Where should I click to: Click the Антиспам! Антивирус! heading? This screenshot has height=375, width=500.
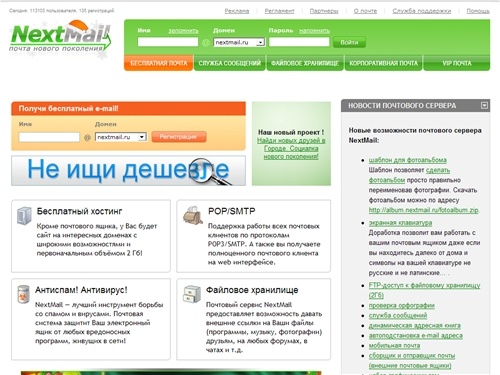(x=81, y=290)
